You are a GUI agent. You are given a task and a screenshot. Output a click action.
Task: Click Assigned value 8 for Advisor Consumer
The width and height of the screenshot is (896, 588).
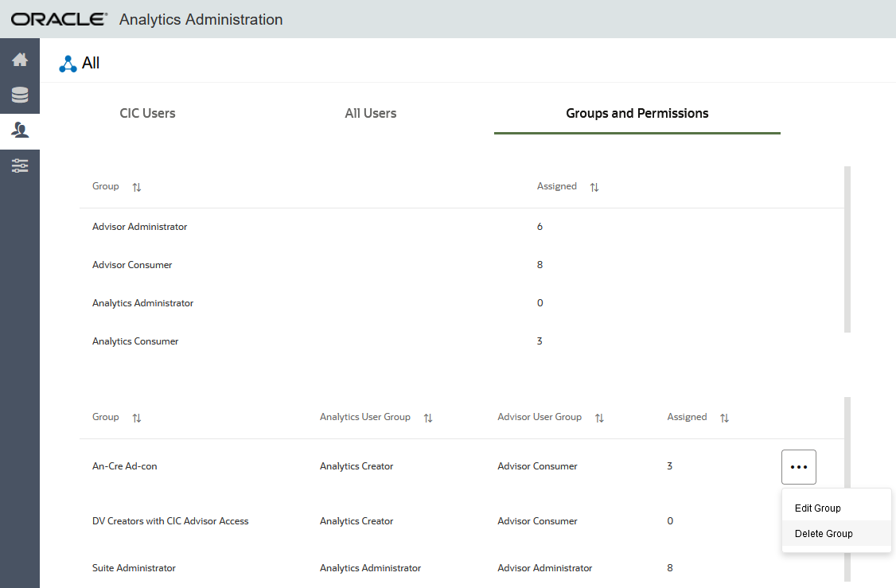pos(540,265)
